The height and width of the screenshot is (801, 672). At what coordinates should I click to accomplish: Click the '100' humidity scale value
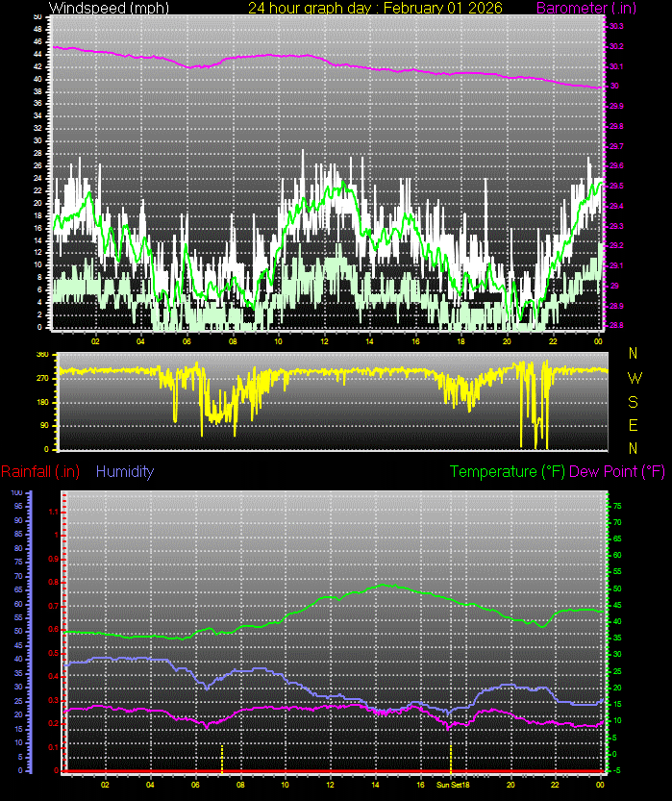point(17,493)
